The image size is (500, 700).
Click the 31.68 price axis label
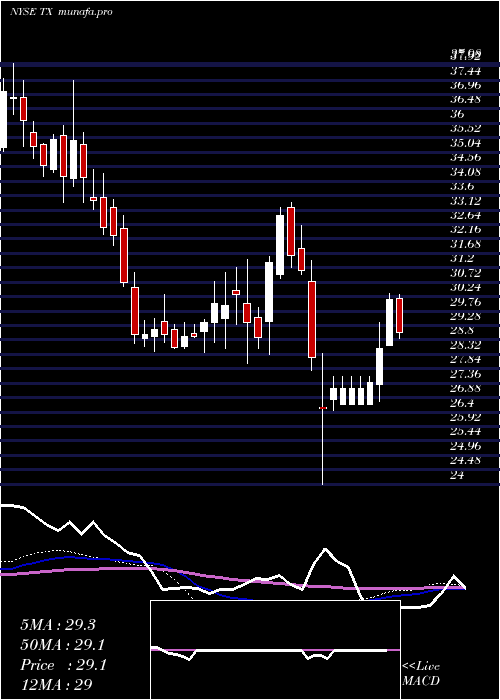465,244
